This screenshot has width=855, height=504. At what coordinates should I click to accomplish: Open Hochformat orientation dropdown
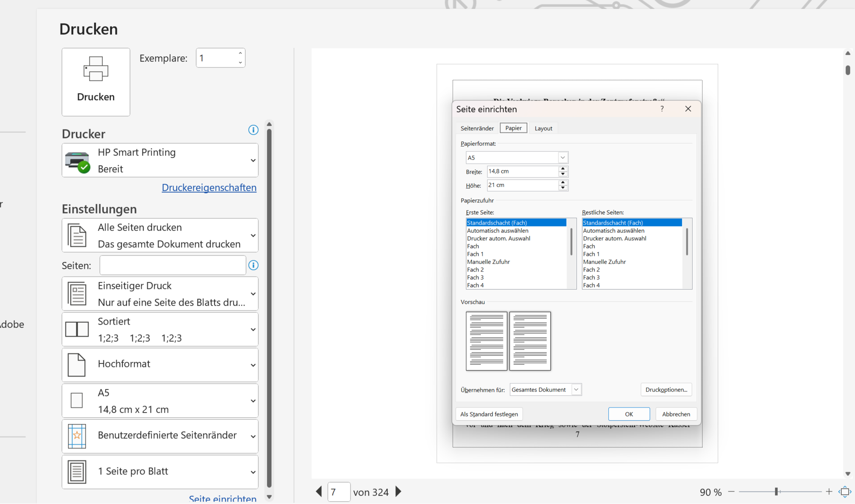[160, 365]
